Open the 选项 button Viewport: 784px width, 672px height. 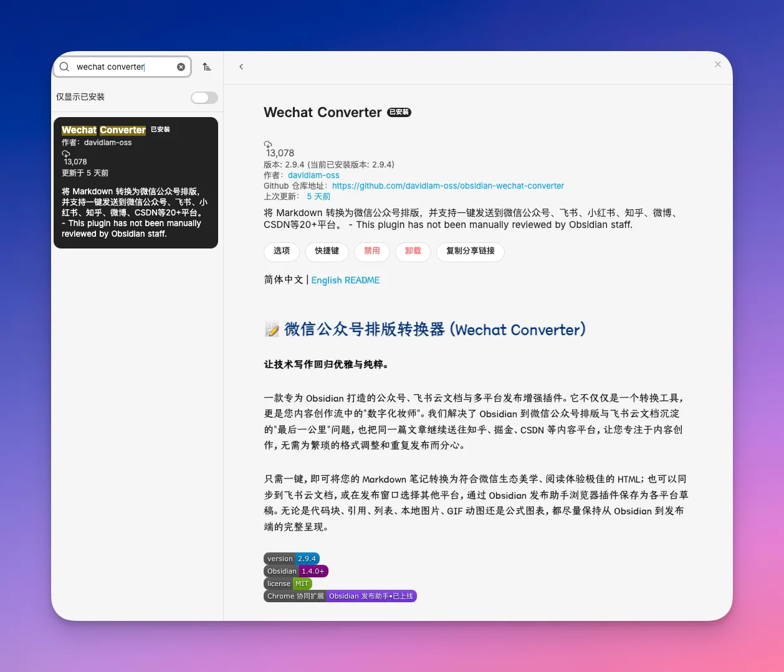[282, 251]
